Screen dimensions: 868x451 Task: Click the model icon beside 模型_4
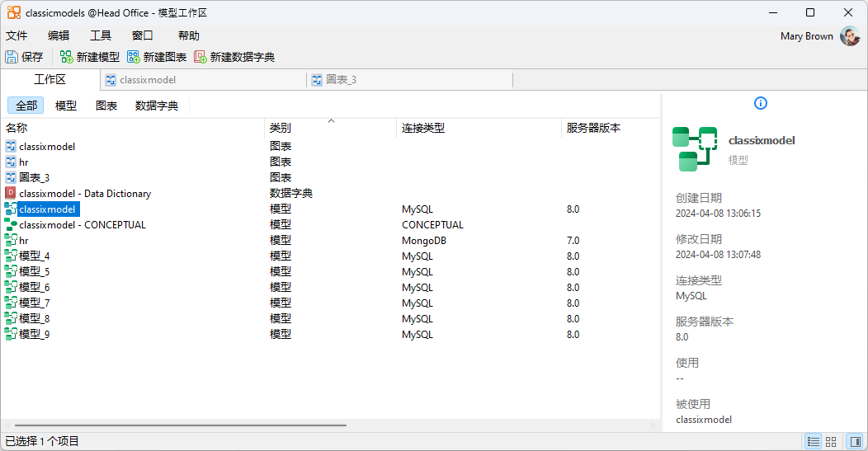11,256
